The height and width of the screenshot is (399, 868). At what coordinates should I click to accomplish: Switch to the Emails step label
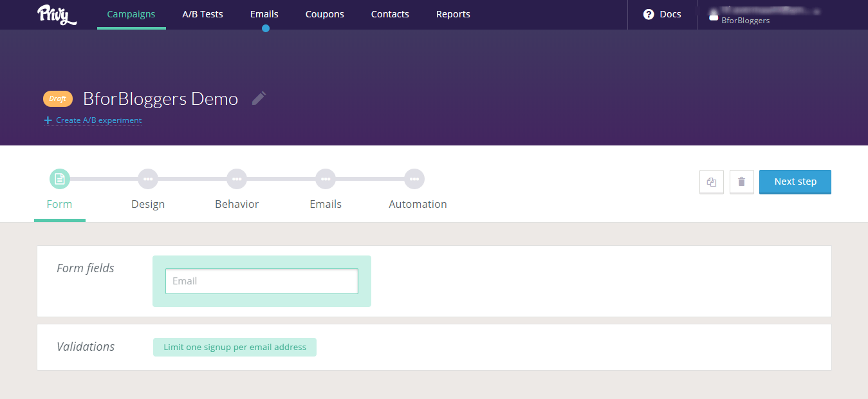click(x=326, y=204)
